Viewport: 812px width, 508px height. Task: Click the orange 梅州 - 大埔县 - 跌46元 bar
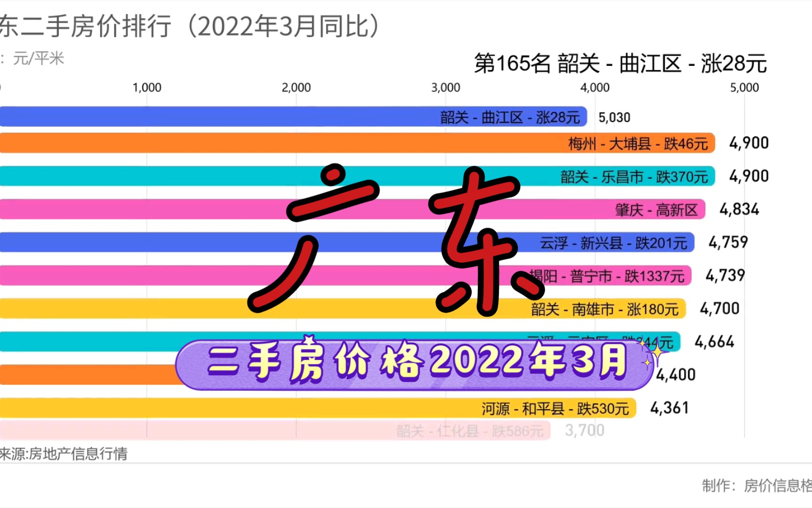click(x=357, y=143)
